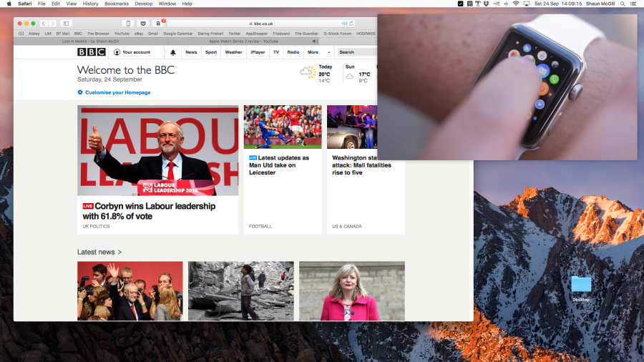Open BBC TV section

tap(276, 52)
